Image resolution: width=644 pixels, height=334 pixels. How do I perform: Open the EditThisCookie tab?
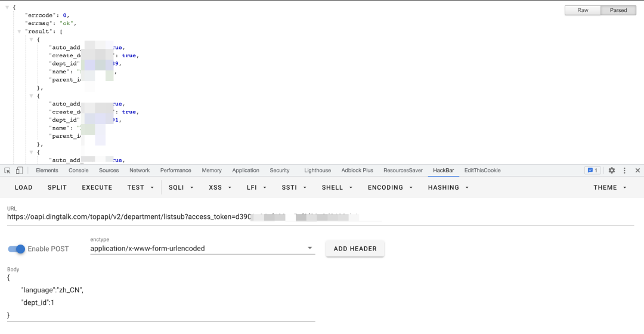pyautogui.click(x=482, y=171)
